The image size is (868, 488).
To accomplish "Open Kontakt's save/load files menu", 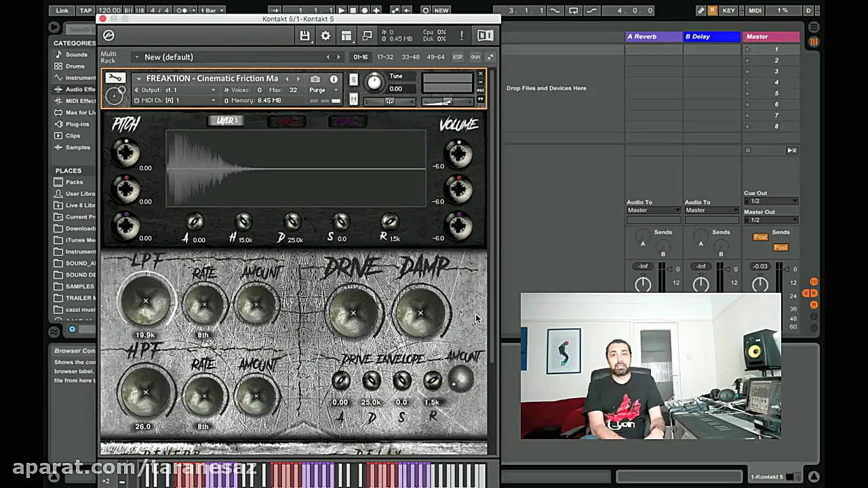I will 304,36.
